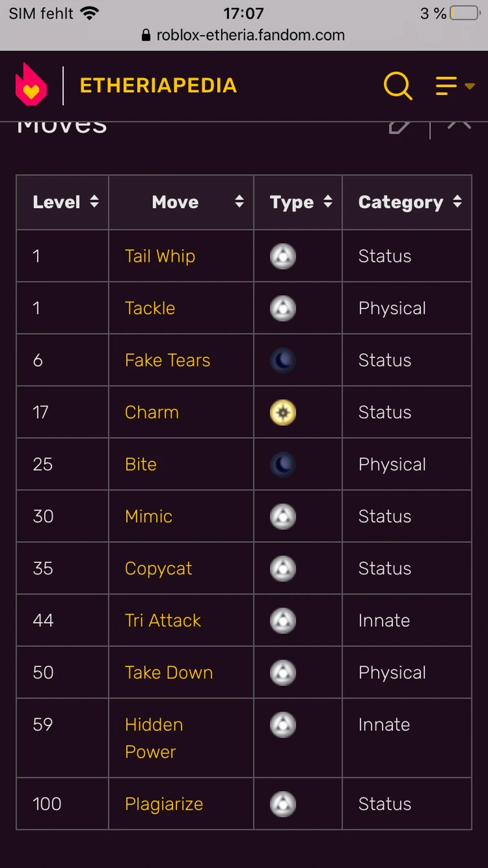Collapse the Moves section chevron

tap(459, 124)
